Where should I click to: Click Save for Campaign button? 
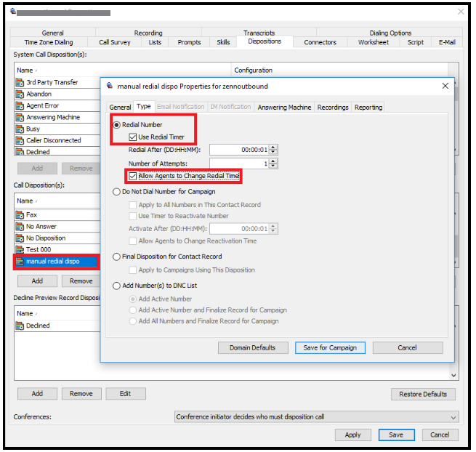pos(330,348)
